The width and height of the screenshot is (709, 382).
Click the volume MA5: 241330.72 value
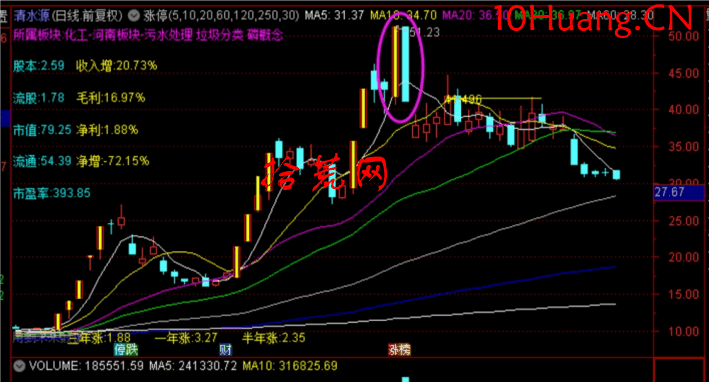(x=193, y=366)
